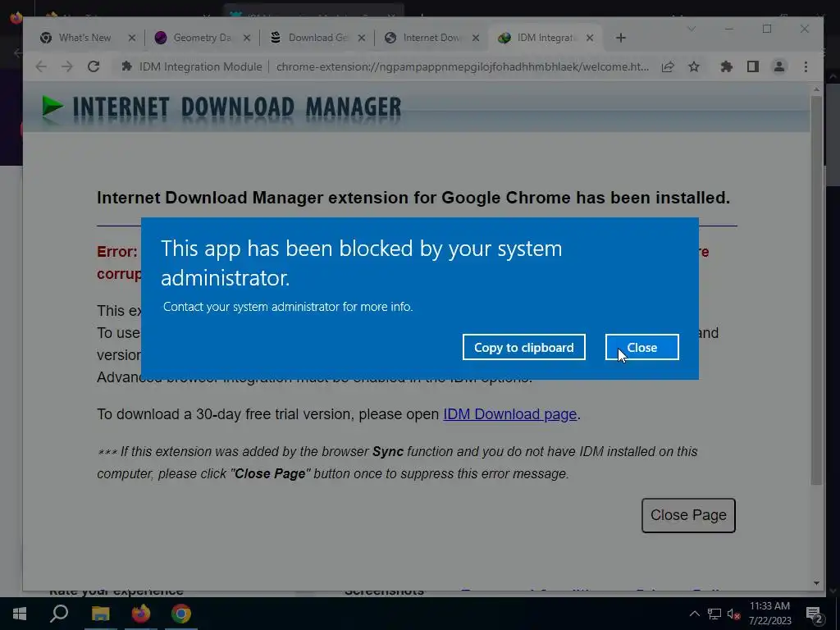Switch to the What's New tab
Viewport: 840px width, 630px height.
84,38
